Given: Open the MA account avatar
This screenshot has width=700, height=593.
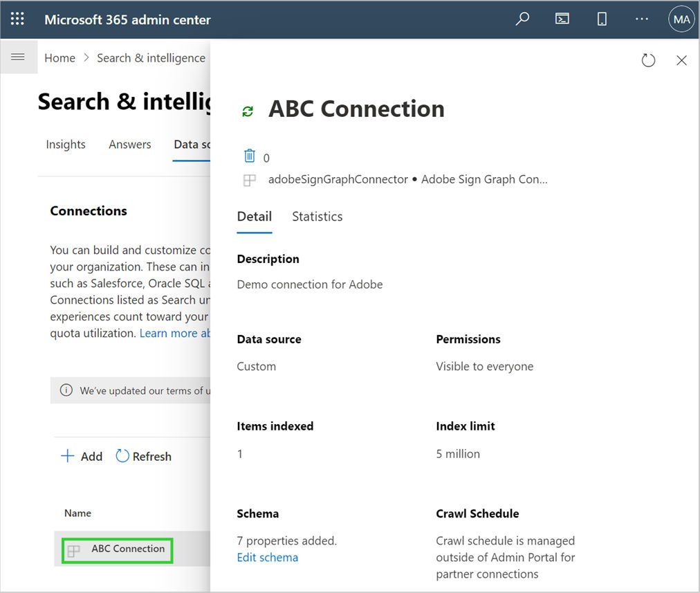Looking at the screenshot, I should click(681, 19).
